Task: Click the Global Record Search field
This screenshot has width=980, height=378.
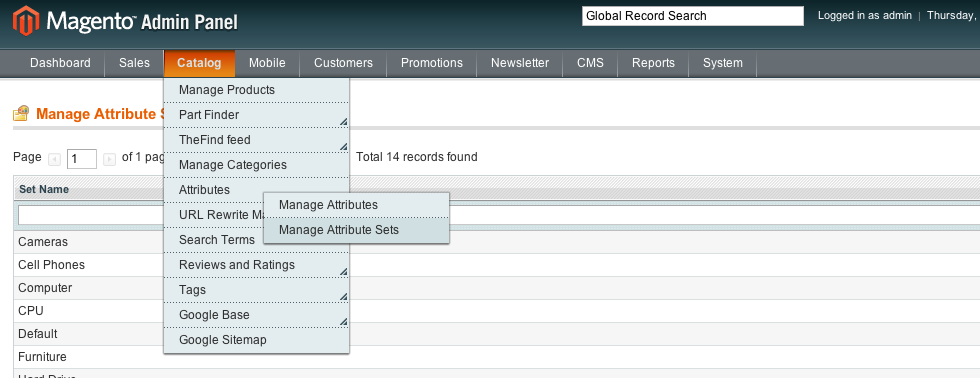Action: [x=692, y=16]
